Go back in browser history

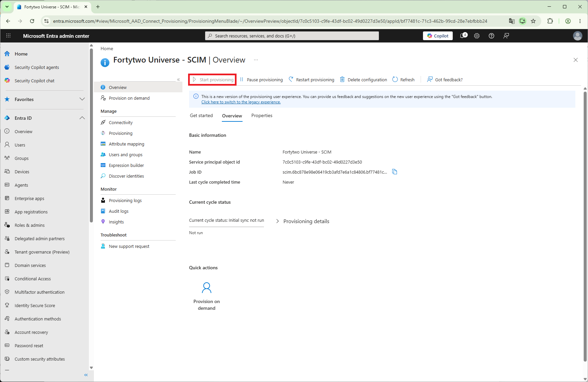tap(8, 21)
